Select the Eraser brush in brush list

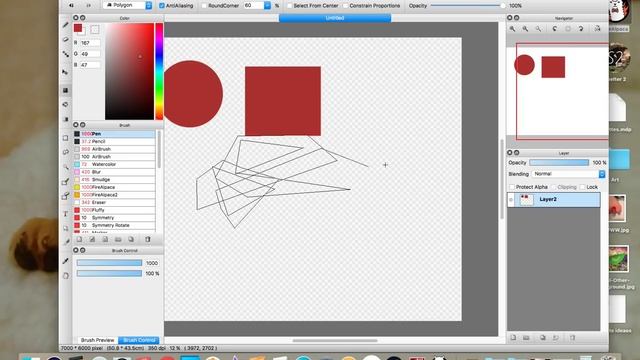tap(114, 202)
